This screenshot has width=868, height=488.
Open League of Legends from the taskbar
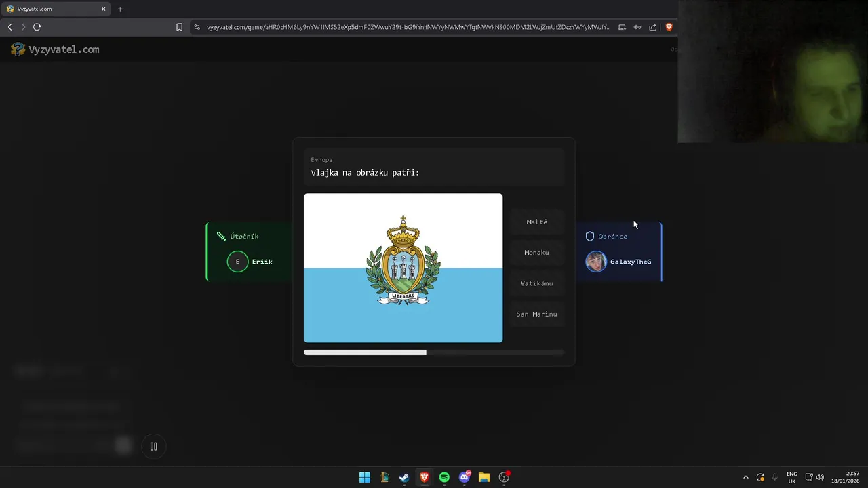pos(384,477)
